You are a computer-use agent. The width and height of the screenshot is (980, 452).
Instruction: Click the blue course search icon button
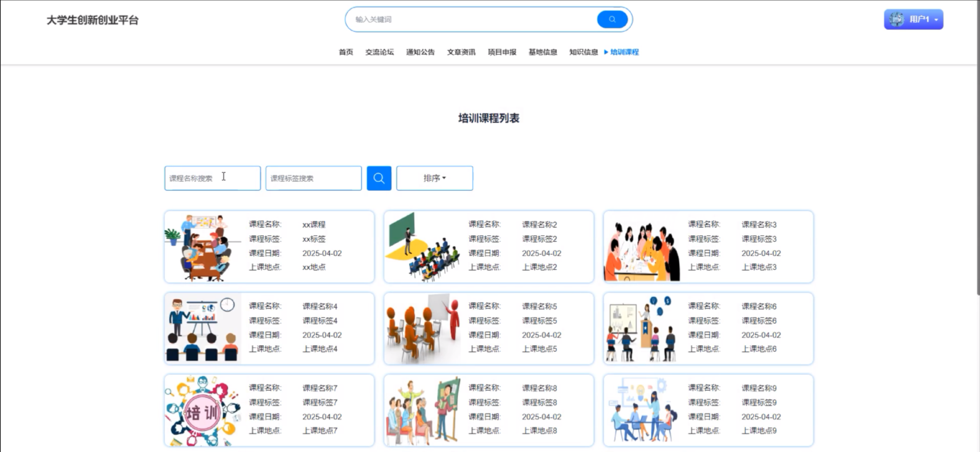(x=379, y=178)
